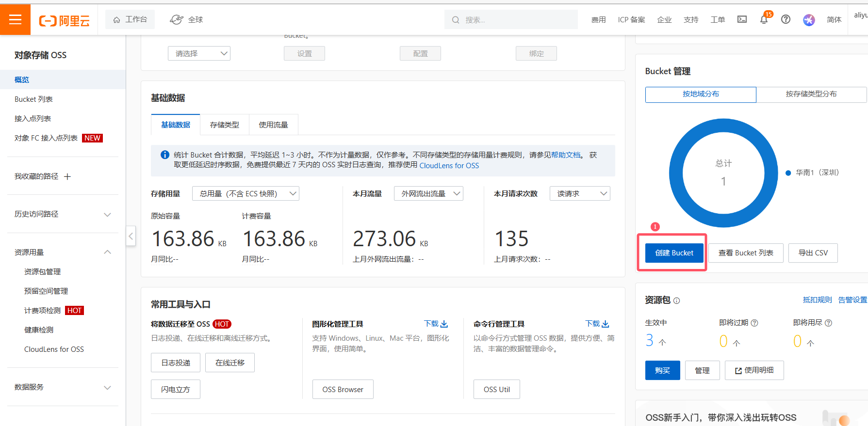Click the info icon beside 资源包
Viewport: 868px width, 426px height.
[676, 300]
